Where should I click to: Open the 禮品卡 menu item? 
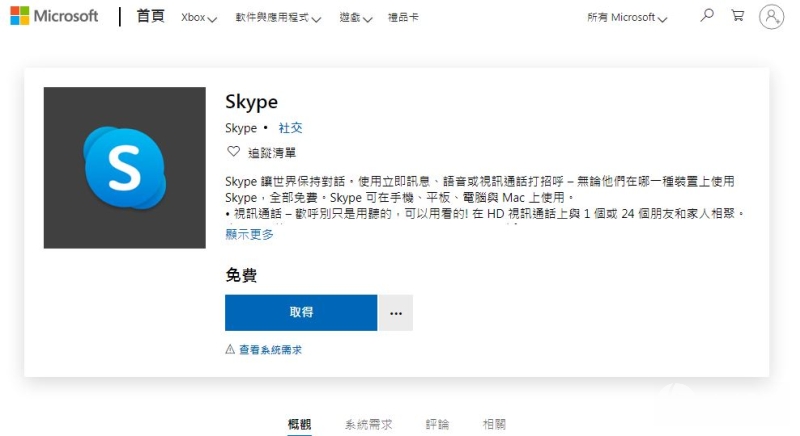(x=403, y=18)
